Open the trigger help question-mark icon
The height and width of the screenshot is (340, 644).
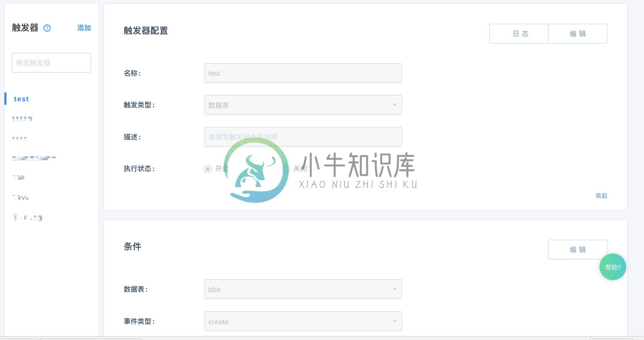click(x=47, y=28)
